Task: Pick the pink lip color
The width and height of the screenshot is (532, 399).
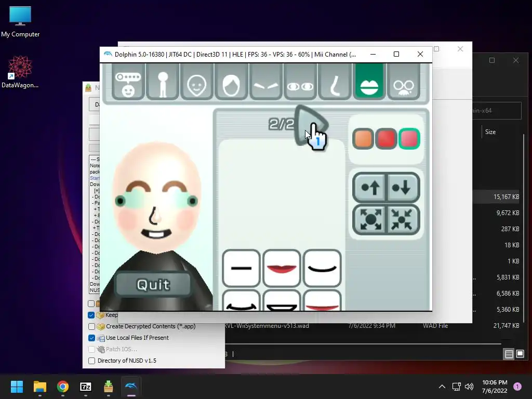Action: (409, 139)
